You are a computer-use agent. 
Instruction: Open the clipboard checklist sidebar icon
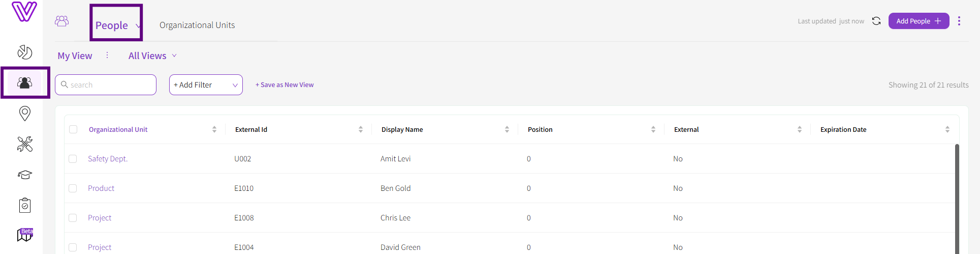[24, 205]
